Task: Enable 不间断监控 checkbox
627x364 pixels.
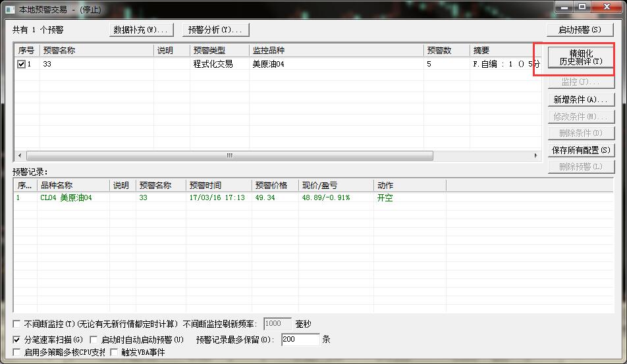Action: point(17,324)
